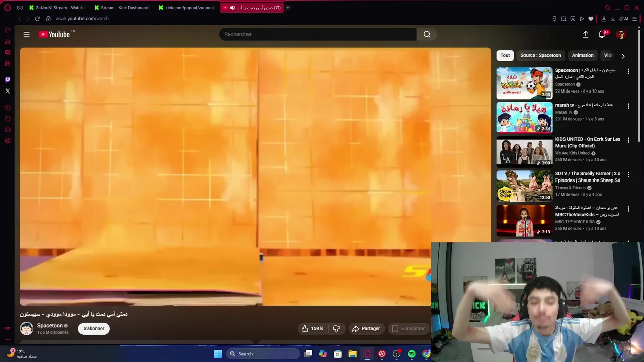Image resolution: width=644 pixels, height=362 pixels.
Task: Open the YouTube account avatar menu
Action: [x=621, y=34]
